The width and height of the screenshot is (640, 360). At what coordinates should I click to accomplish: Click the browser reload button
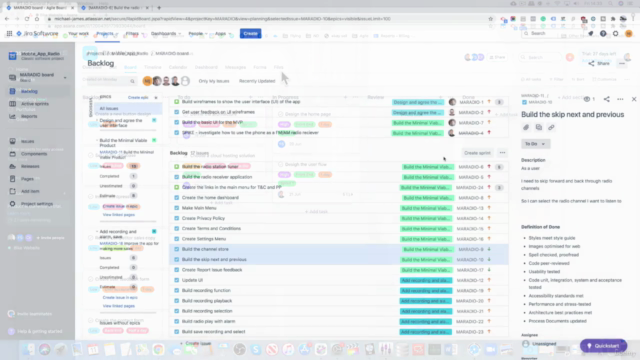point(27,19)
